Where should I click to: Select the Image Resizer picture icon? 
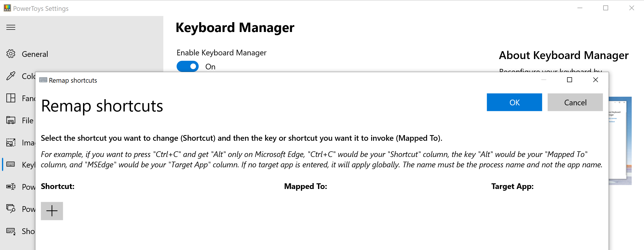tap(11, 142)
